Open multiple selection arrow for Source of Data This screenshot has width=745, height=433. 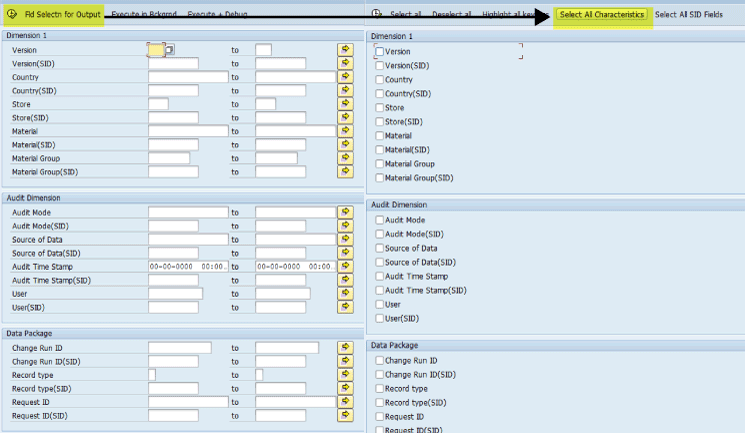(x=345, y=239)
